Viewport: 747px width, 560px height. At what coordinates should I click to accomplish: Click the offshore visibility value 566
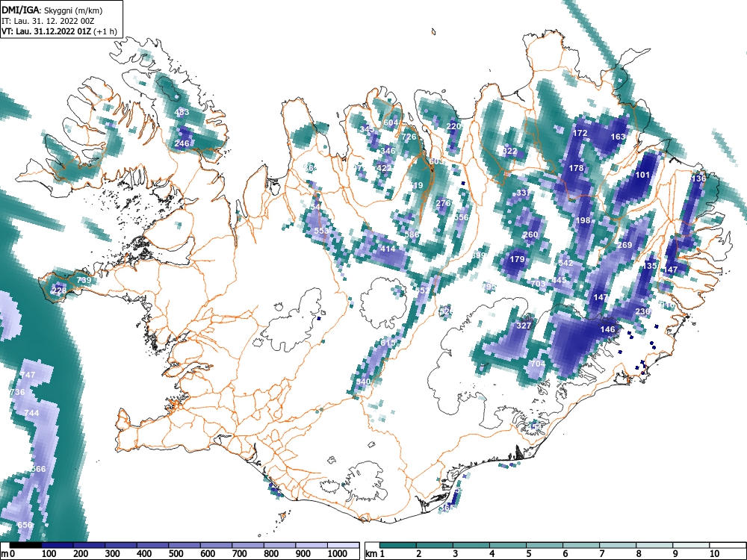coord(38,469)
